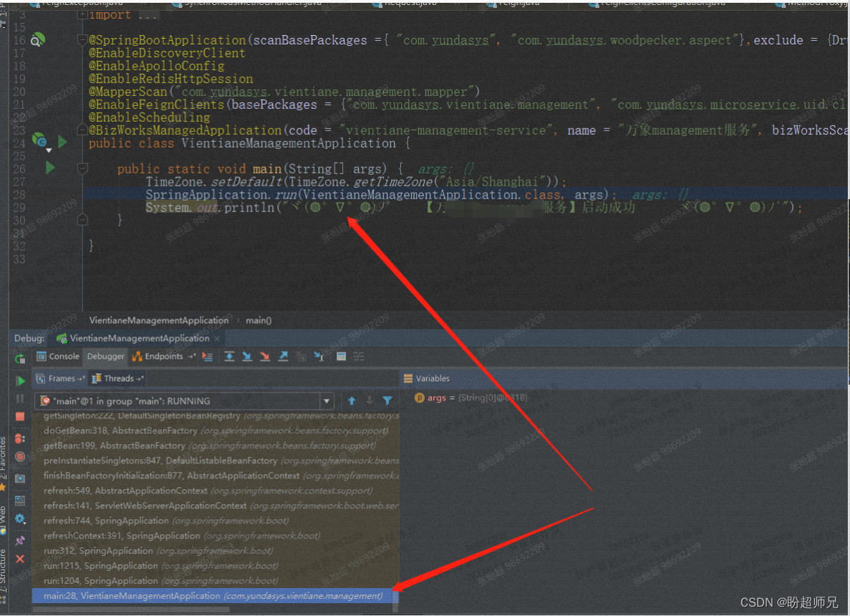Screen dimensions: 850x616
Task: Select frame preInstantiateSingletons:847
Action: pyautogui.click(x=216, y=461)
